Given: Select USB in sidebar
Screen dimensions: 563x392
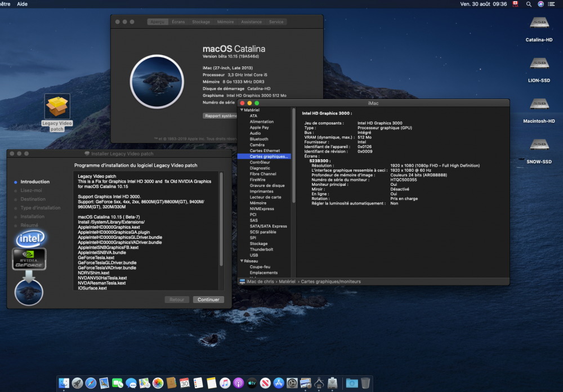Looking at the screenshot, I should [254, 255].
